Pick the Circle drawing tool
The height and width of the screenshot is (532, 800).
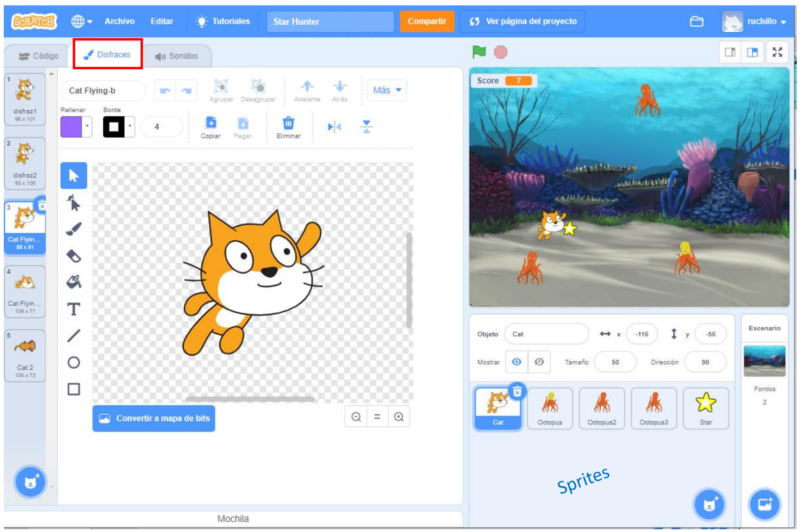point(74,363)
